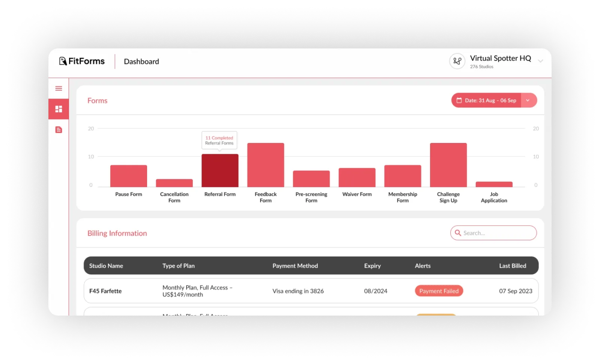Select the Feedback Form bar in chart
Viewport: 600px width, 364px height.
(266, 165)
